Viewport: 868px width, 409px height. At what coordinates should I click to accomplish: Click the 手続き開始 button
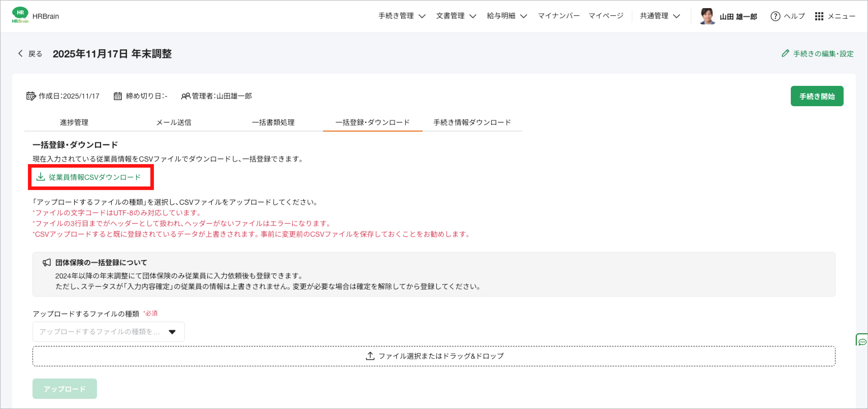[x=817, y=96]
